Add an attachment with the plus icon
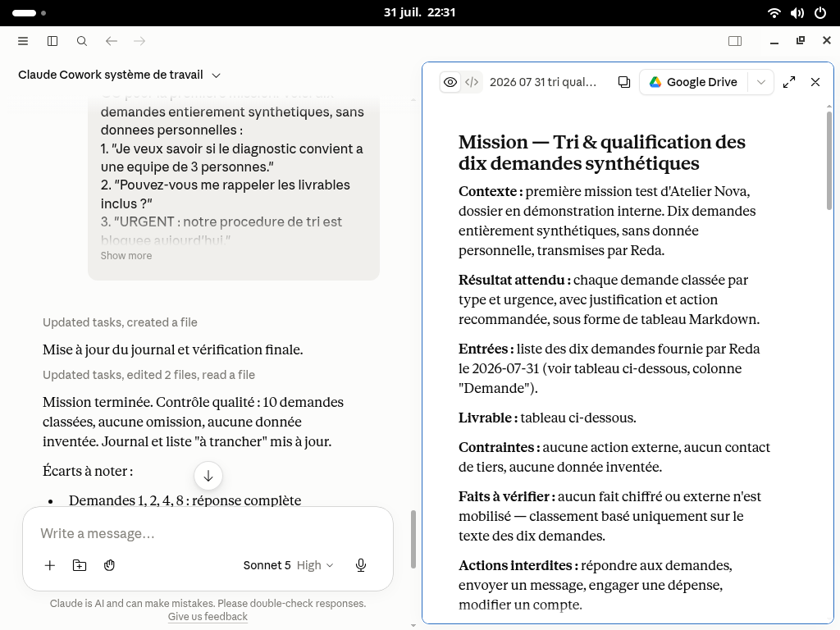 [50, 565]
